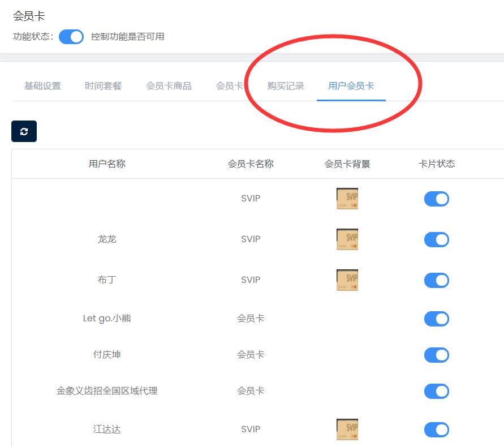
Task: Go to the 购买记录 tab
Action: (286, 86)
